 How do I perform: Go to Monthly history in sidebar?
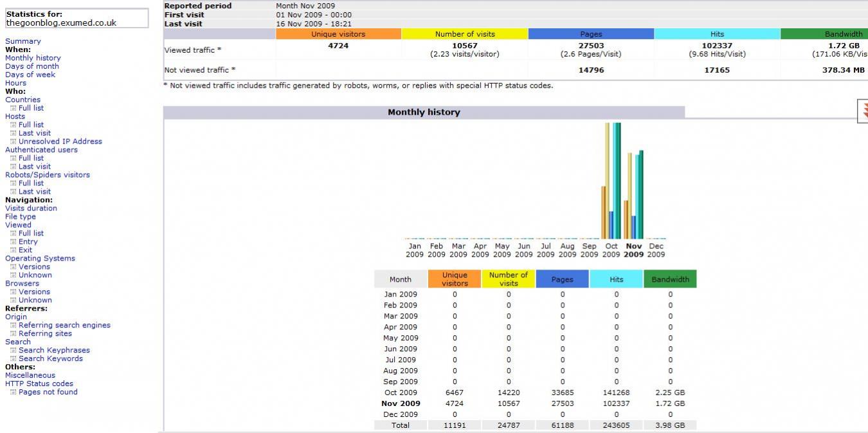[x=33, y=58]
